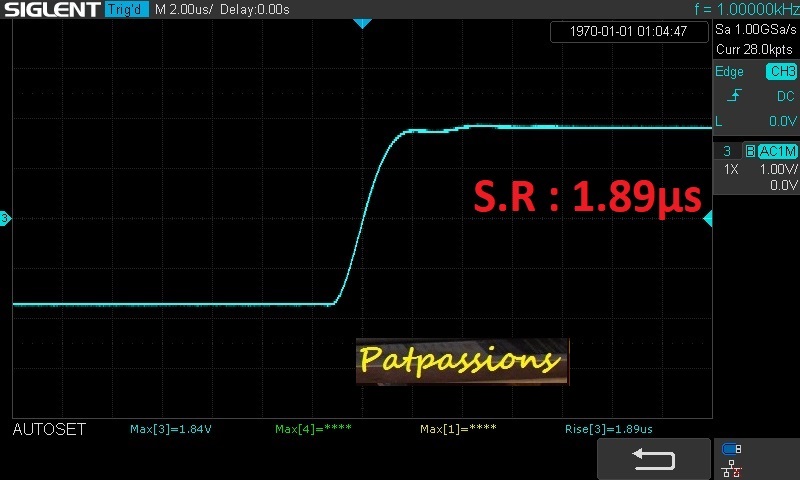Open the Edge trigger type selector

pos(730,72)
